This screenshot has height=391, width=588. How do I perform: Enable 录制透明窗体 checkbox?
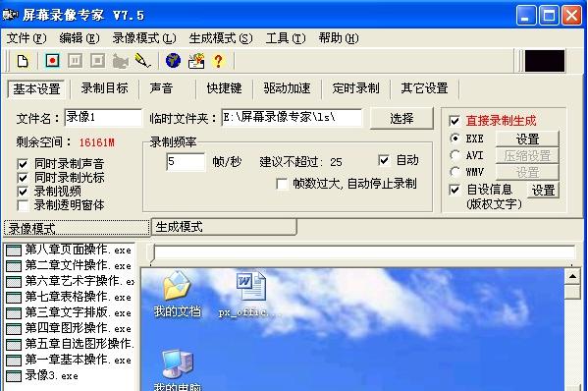coord(23,205)
